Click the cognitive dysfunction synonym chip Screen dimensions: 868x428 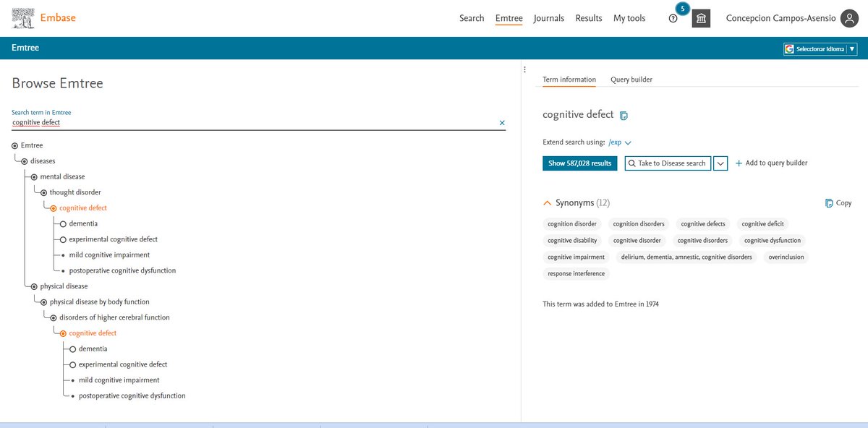[x=773, y=241]
